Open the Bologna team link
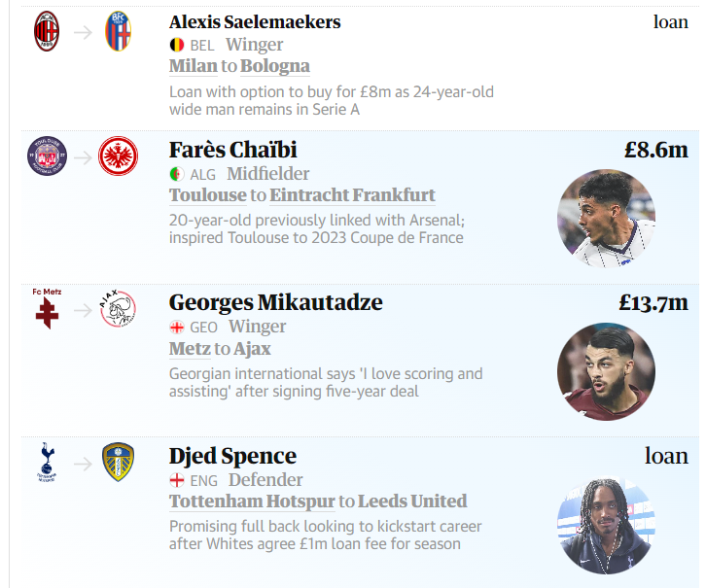 coord(275,66)
